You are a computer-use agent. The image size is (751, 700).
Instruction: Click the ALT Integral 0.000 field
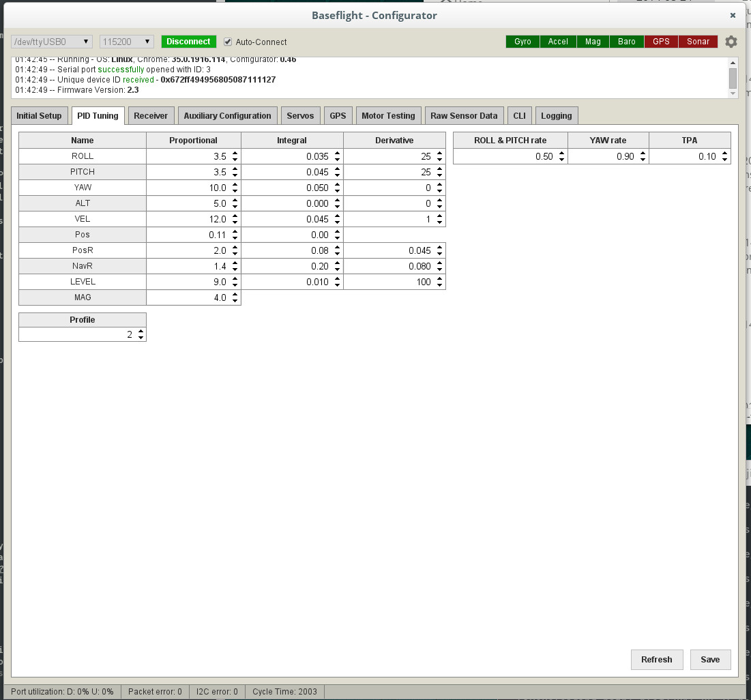coord(292,203)
